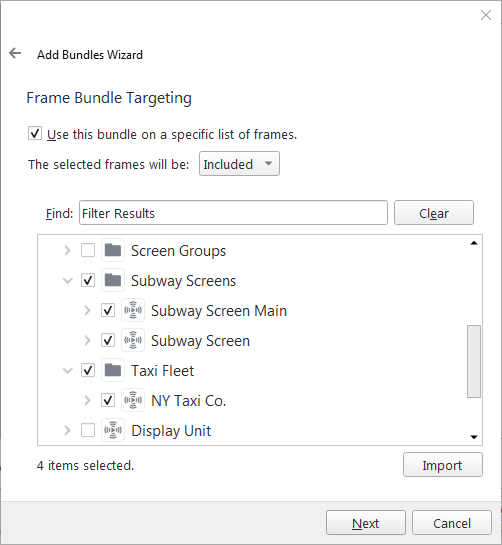Viewport: 502px width, 545px height.
Task: Expand the Subway Screen Main node
Action: 87,310
